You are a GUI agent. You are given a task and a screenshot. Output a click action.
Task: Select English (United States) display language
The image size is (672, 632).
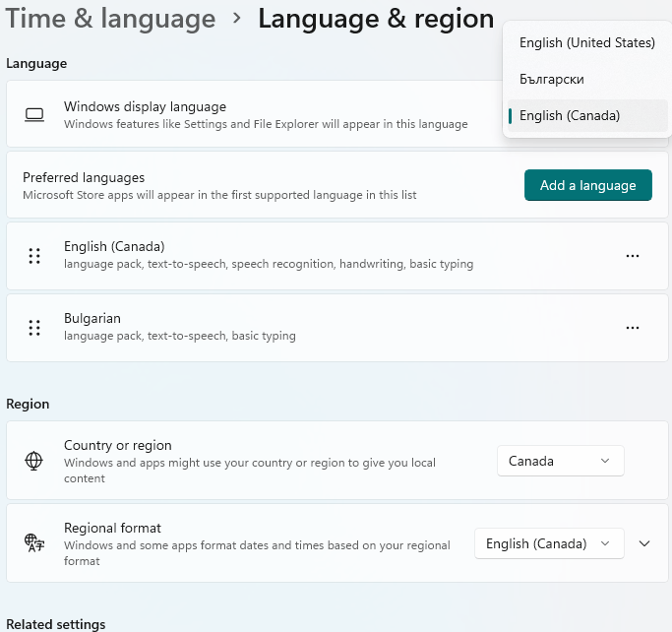click(587, 43)
